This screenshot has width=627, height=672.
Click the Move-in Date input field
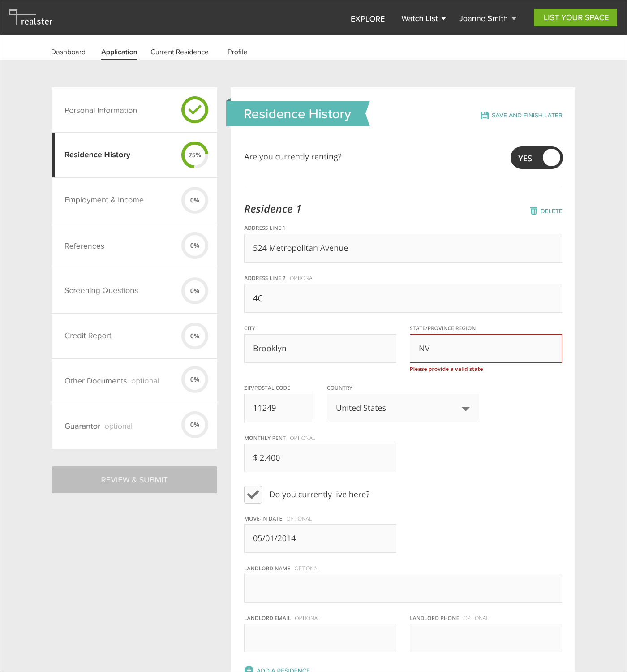(x=320, y=538)
